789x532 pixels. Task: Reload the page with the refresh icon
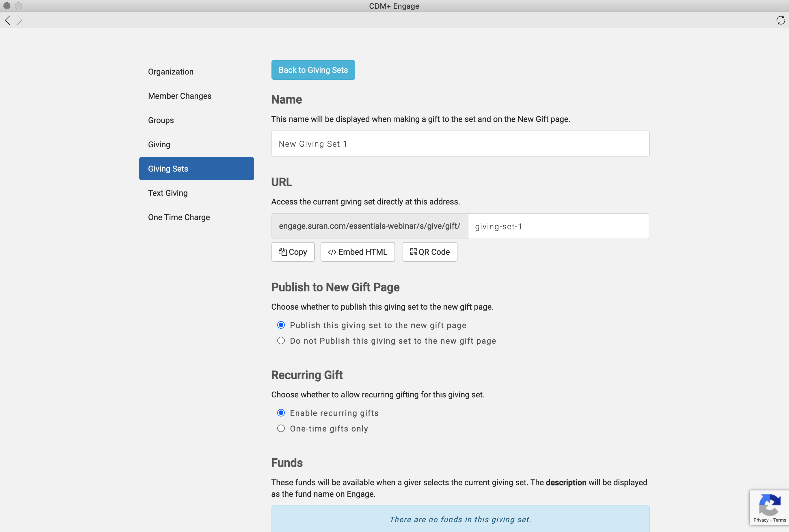781,20
